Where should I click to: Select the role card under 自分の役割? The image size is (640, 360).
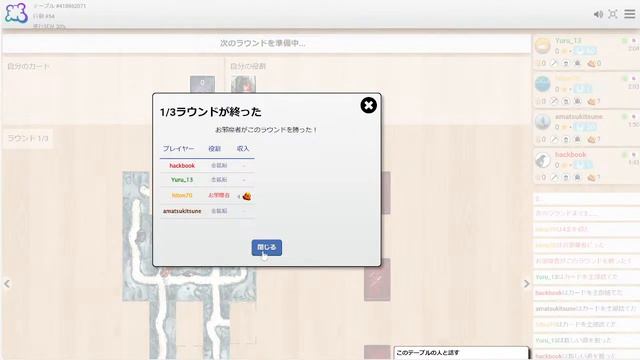click(243, 84)
